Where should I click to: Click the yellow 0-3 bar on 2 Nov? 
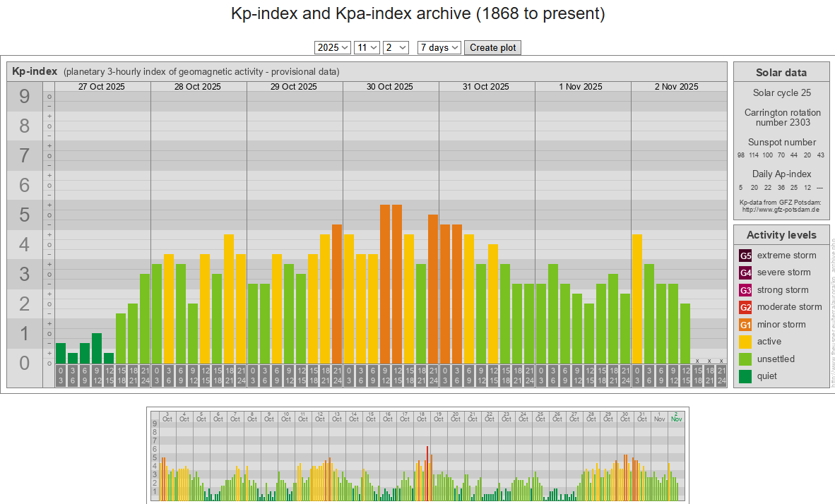pos(637,299)
